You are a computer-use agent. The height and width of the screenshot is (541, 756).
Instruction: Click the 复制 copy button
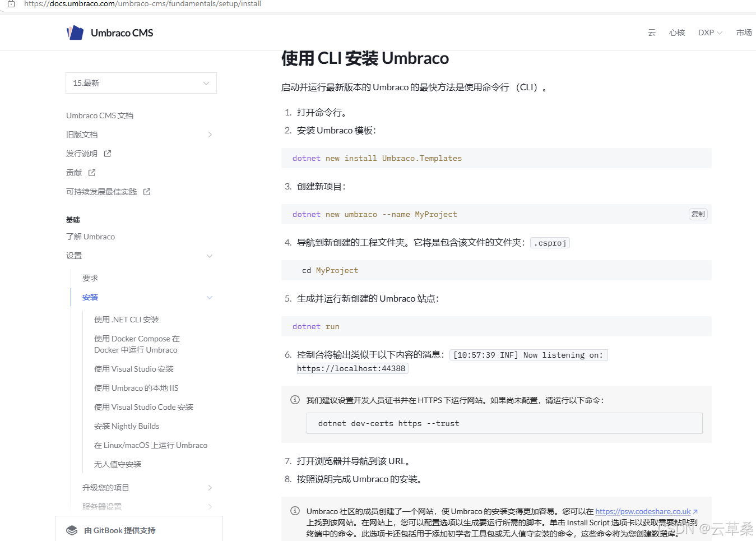click(x=698, y=214)
